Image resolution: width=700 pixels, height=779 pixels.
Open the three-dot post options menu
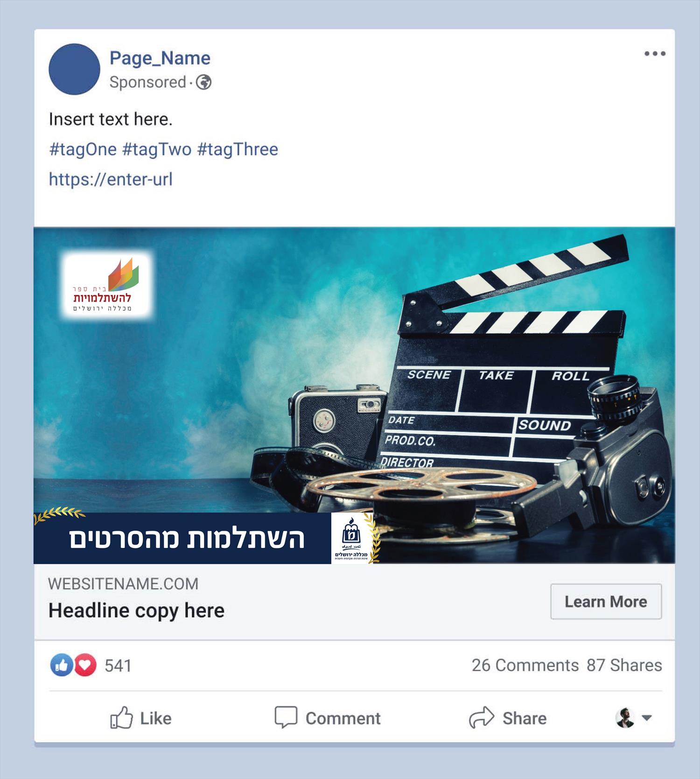tap(655, 54)
